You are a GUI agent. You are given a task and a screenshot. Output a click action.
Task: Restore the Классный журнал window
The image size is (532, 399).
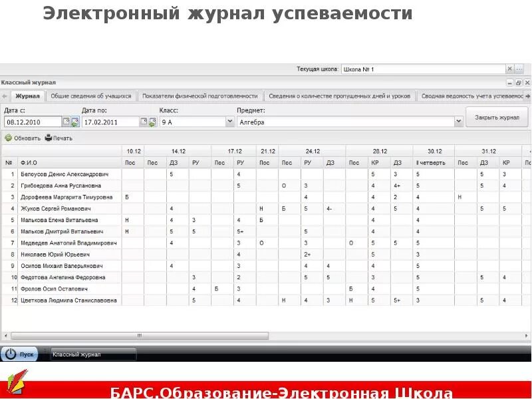(519, 82)
